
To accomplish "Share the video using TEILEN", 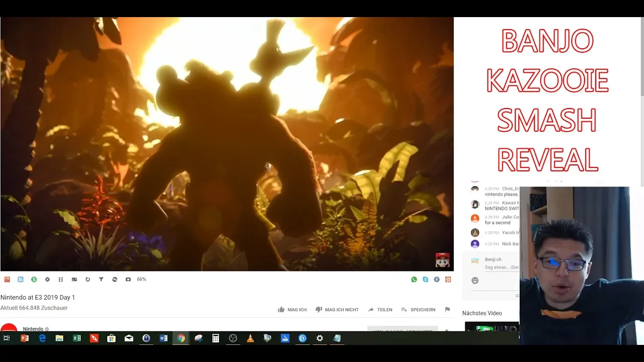I will pos(380,310).
